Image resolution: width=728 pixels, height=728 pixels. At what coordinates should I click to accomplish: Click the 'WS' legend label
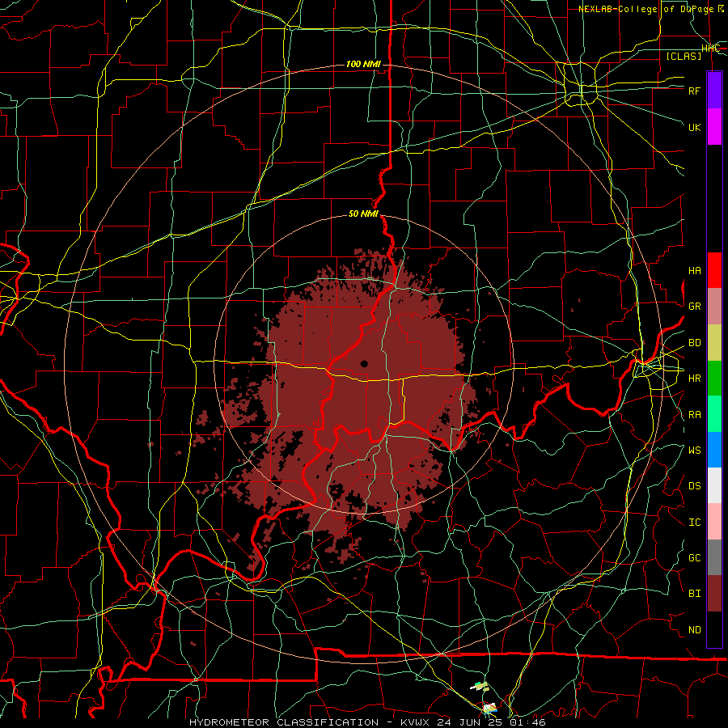pyautogui.click(x=694, y=451)
